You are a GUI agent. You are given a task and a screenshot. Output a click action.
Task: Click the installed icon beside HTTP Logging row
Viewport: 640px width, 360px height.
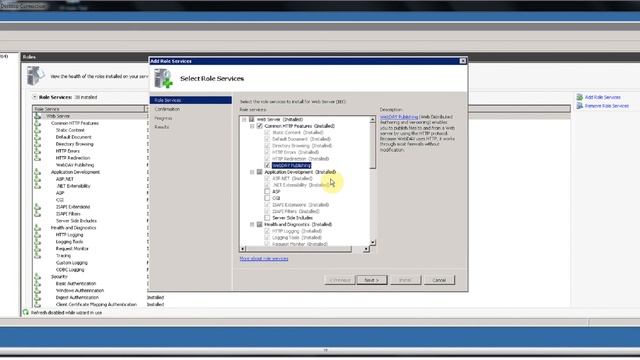pyautogui.click(x=38, y=235)
